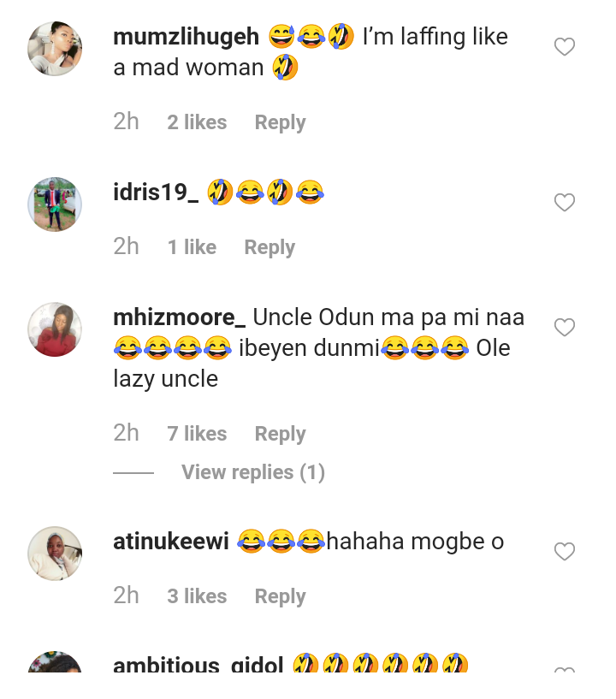Expand View replies (1) under mhizmoore_
Screen dimensions: 616x699
[x=252, y=472]
